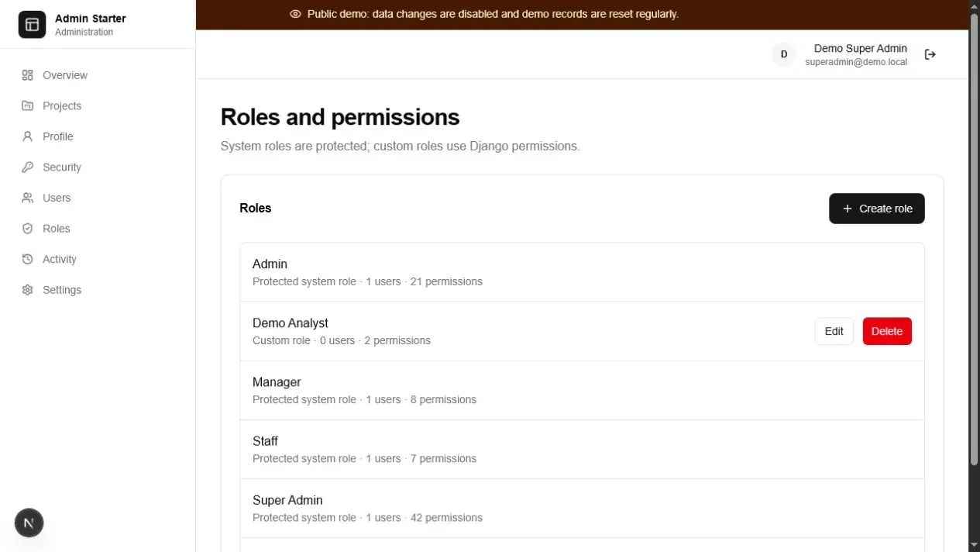The width and height of the screenshot is (980, 552).
Task: Select the Super Admin role name
Action: coord(287,499)
